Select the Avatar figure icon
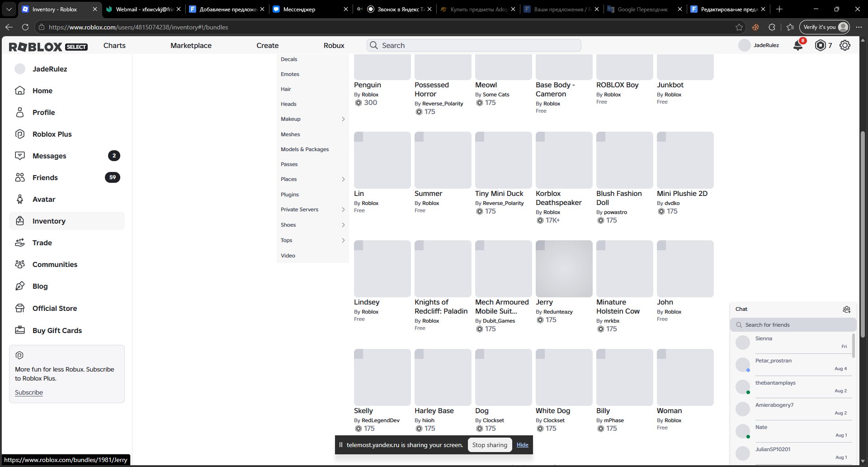 20,199
